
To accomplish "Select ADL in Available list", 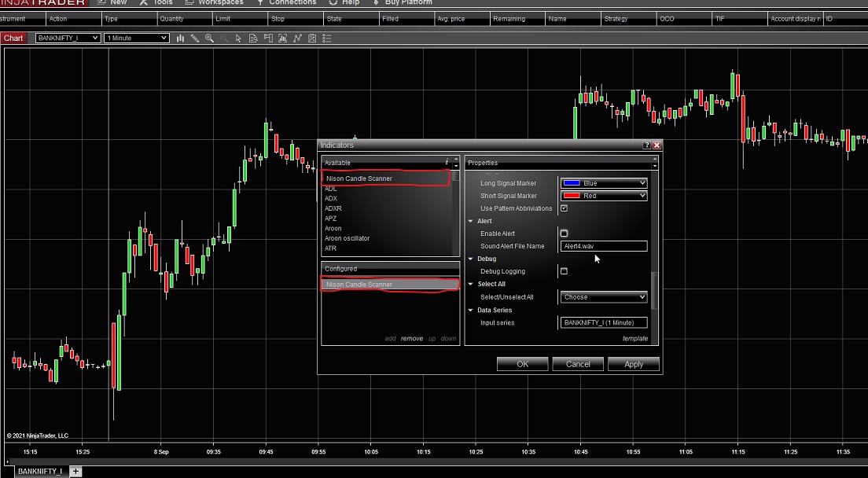I will click(x=331, y=189).
